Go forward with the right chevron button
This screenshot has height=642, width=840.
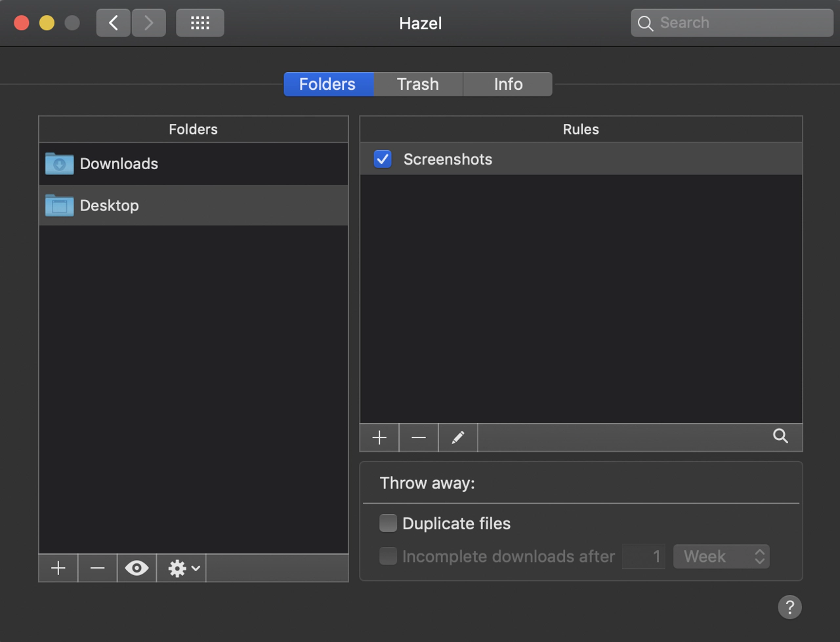[149, 23]
